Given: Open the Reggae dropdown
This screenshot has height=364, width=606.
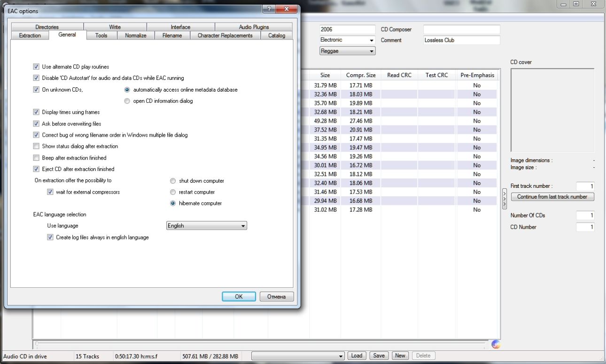Looking at the screenshot, I should (x=348, y=51).
